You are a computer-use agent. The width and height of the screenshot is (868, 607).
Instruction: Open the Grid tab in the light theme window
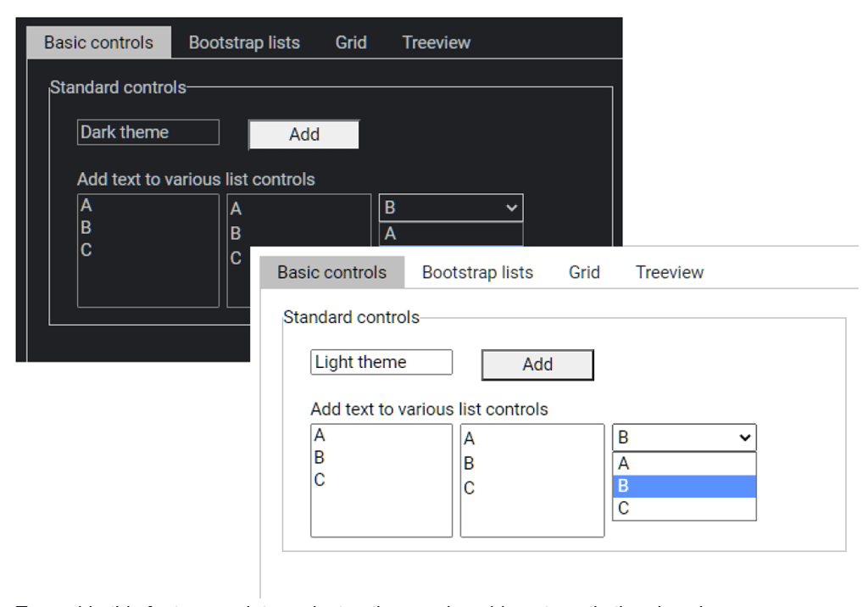pos(583,272)
